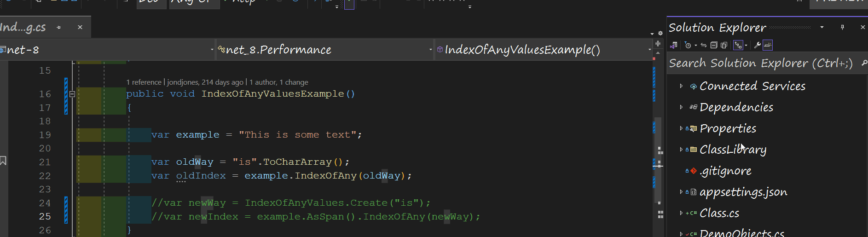This screenshot has width=868, height=237.
Task: Click Sync with Active Document arrows icon
Action: tap(704, 45)
